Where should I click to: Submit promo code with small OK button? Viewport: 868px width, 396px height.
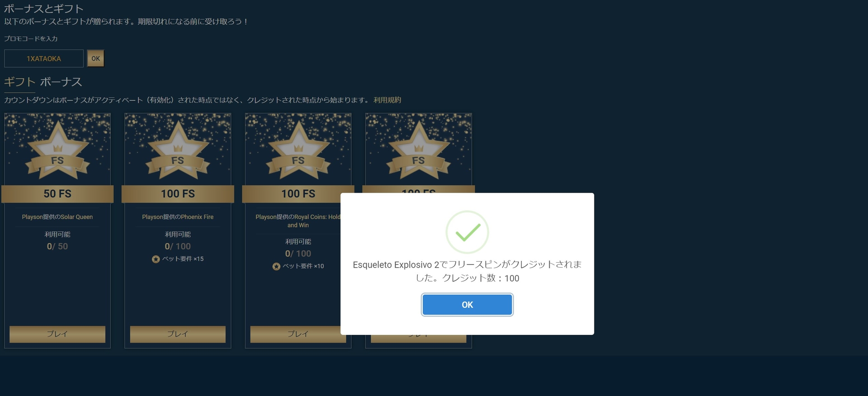(95, 58)
